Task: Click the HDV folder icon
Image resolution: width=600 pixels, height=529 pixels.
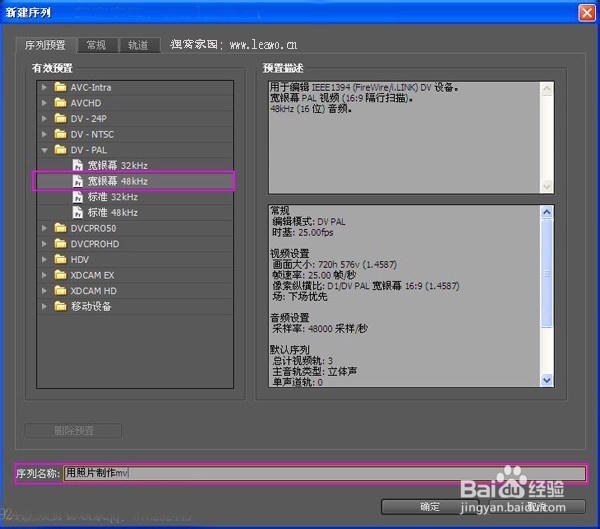Action: click(x=60, y=259)
